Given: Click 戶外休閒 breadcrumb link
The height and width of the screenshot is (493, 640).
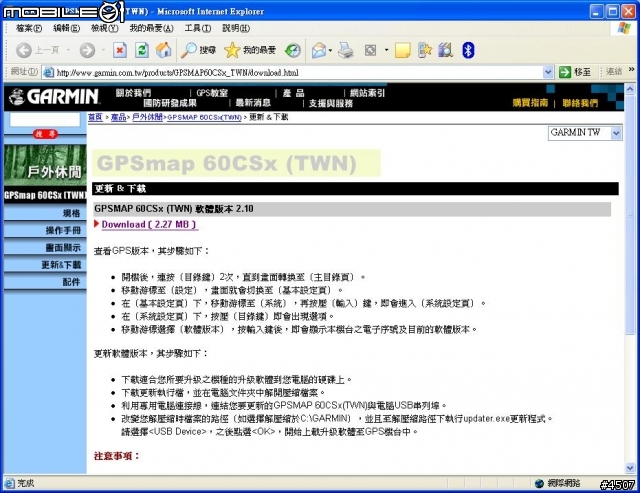Looking at the screenshot, I should pyautogui.click(x=147, y=117).
